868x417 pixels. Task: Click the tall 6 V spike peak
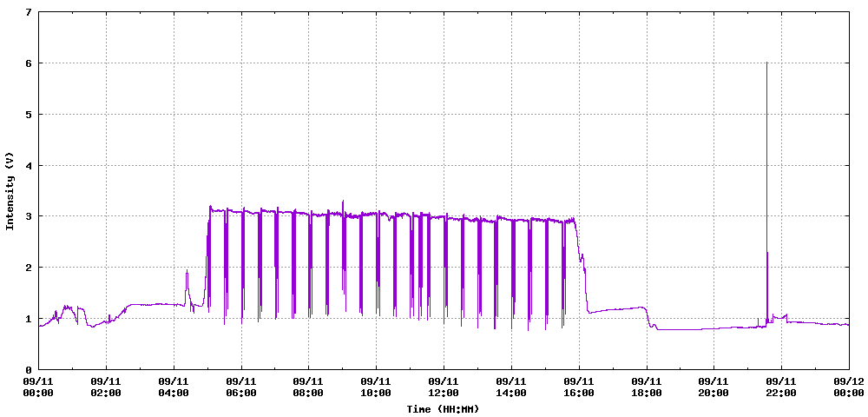pyautogui.click(x=766, y=63)
